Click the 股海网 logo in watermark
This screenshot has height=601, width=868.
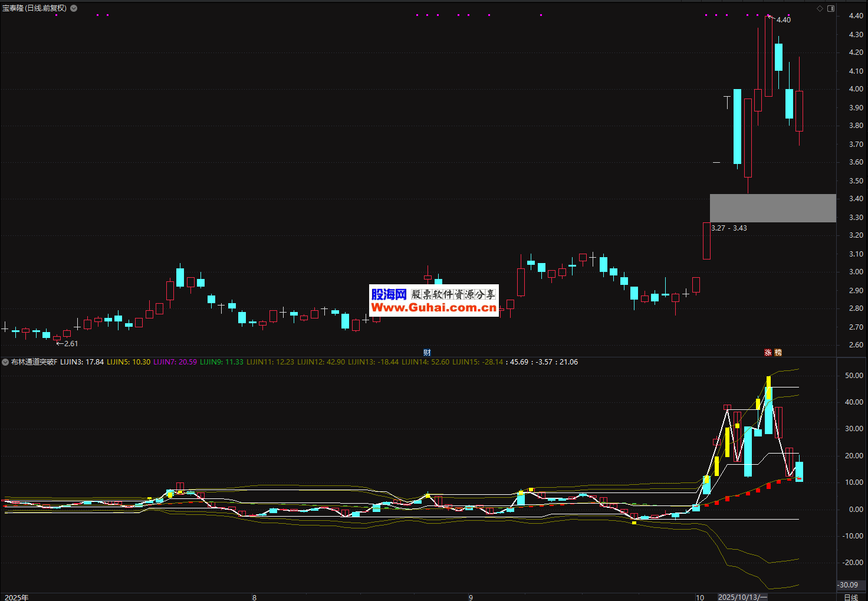click(389, 294)
